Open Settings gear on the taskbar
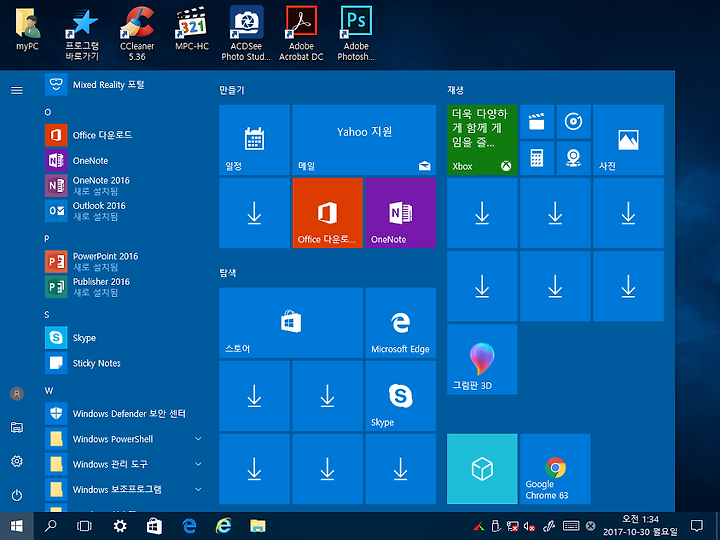The image size is (720, 540). 120,526
